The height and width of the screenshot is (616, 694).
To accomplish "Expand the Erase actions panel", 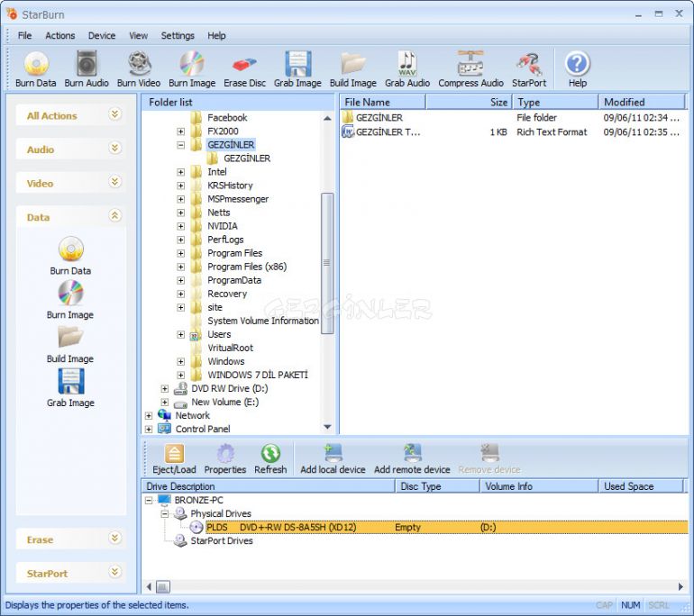I will click(x=114, y=538).
